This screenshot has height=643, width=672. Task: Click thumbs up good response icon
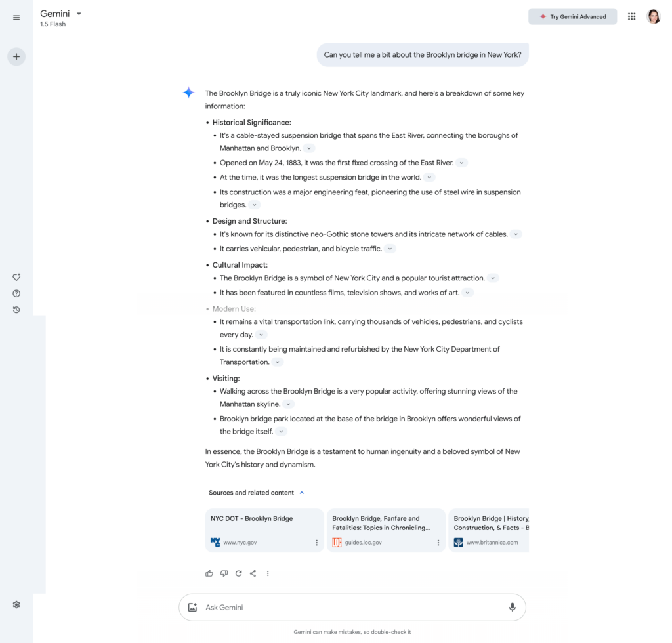[209, 573]
